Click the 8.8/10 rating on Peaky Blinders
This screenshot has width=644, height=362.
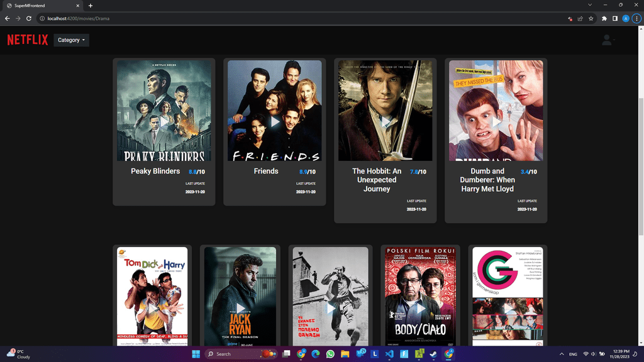[x=197, y=172]
